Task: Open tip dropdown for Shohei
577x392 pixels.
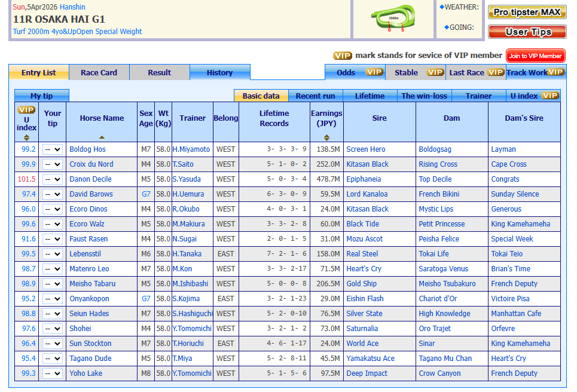Action: [52, 329]
